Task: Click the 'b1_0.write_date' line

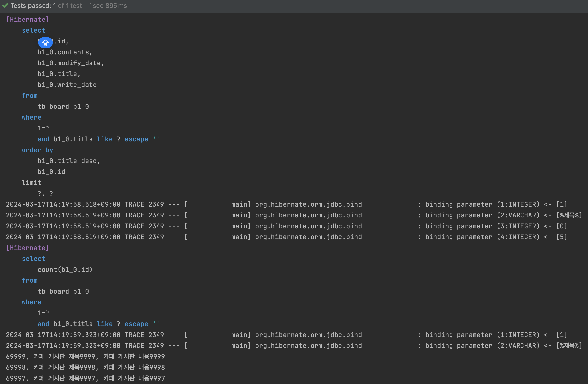Action: point(67,85)
